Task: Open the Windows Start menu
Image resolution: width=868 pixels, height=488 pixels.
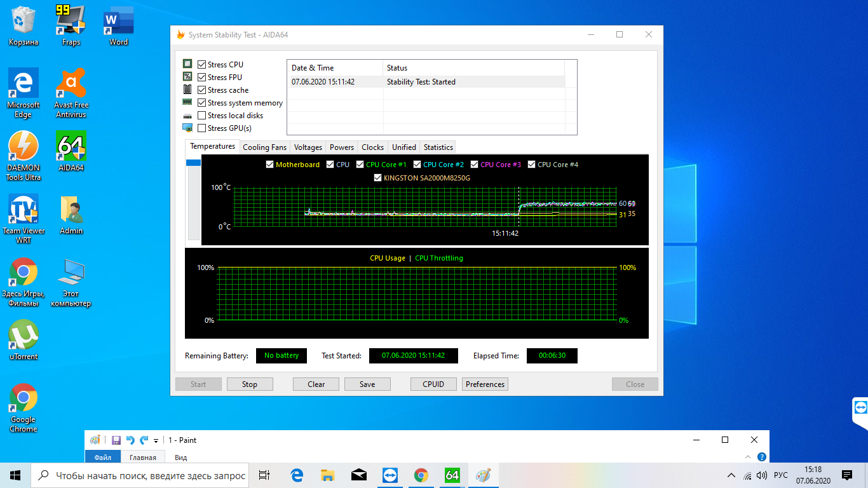Action: [15, 475]
